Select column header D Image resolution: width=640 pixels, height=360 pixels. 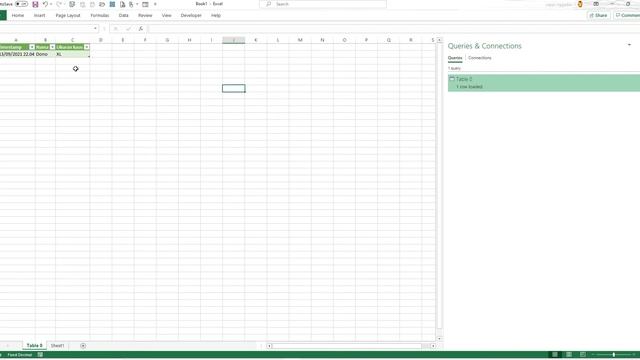click(x=101, y=40)
